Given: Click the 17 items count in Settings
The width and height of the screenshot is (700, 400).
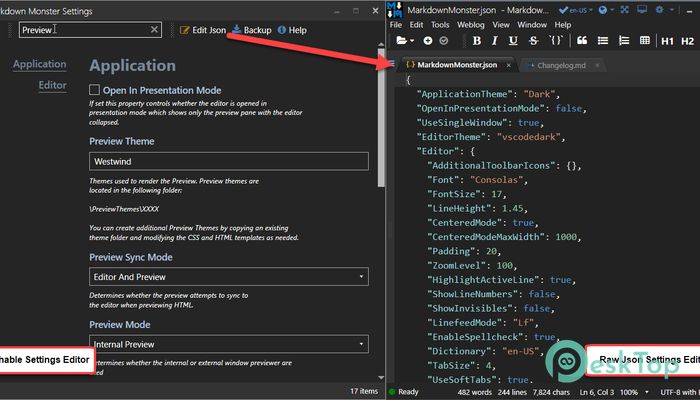Looking at the screenshot, I should coord(364,391).
